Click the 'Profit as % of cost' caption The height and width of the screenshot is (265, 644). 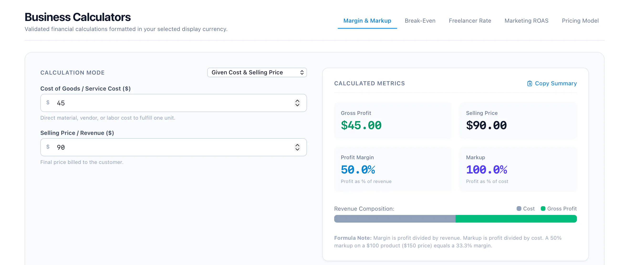(487, 182)
